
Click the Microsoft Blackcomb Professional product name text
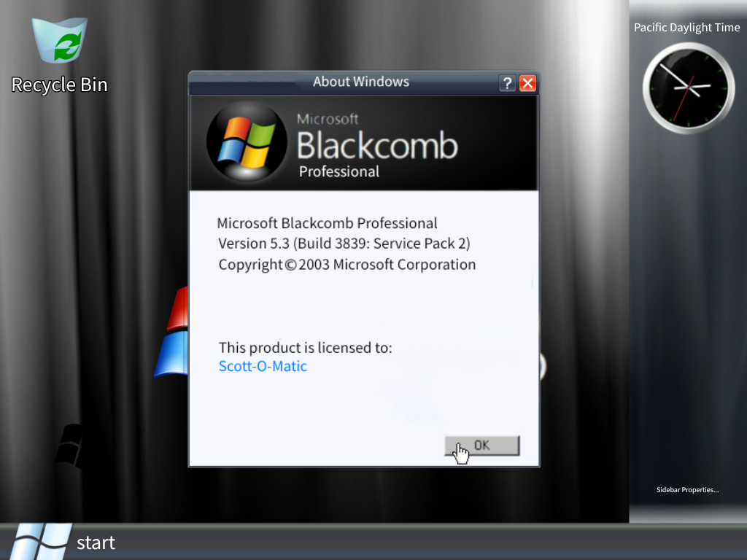point(328,222)
